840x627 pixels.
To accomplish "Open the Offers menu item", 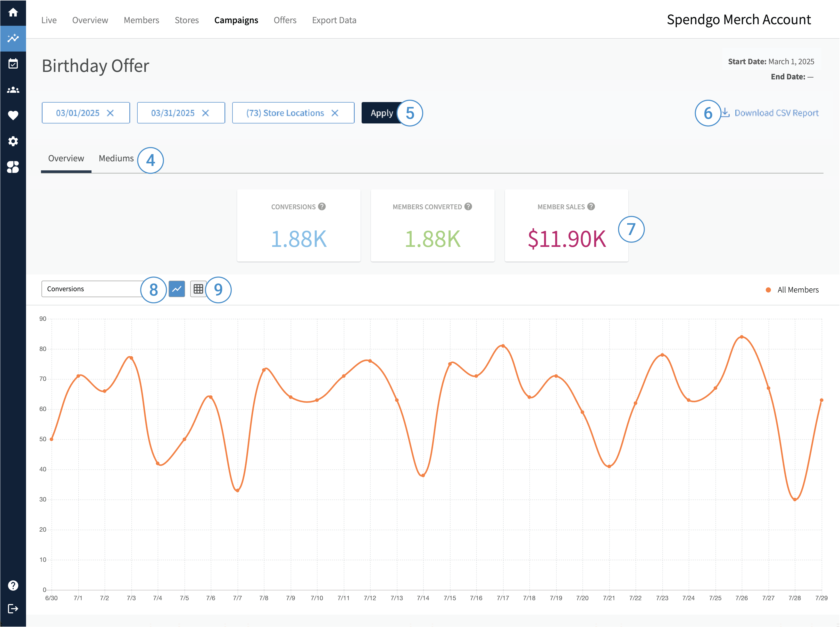I will coord(285,20).
